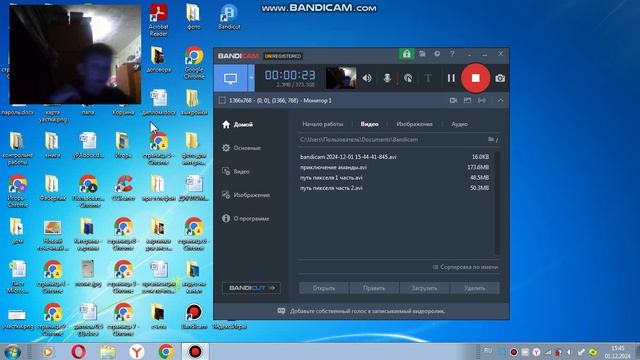Screen dimensions: 640x360
Task: Open Bandicam help question mark
Action: click(x=452, y=54)
